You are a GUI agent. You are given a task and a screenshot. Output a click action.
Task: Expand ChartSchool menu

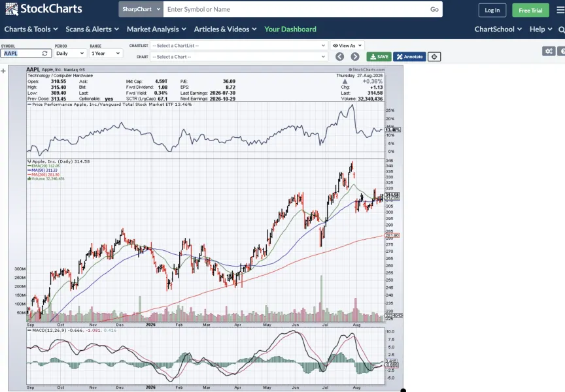(x=498, y=29)
